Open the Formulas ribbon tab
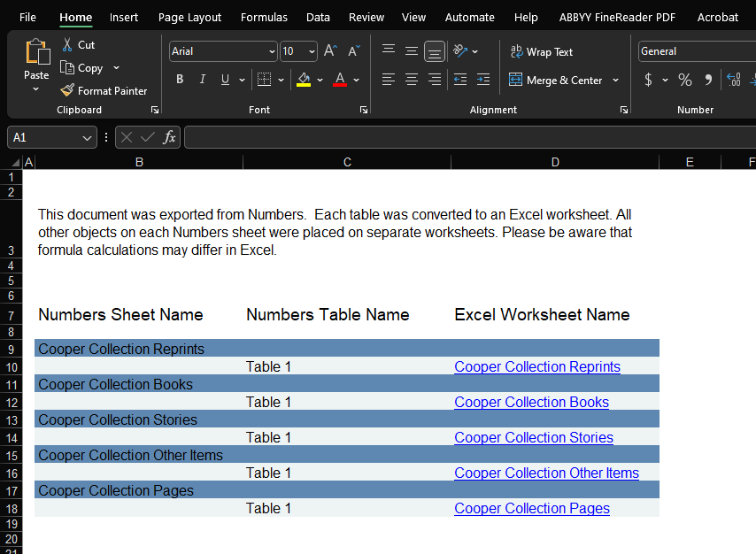This screenshot has width=756, height=554. [x=264, y=17]
